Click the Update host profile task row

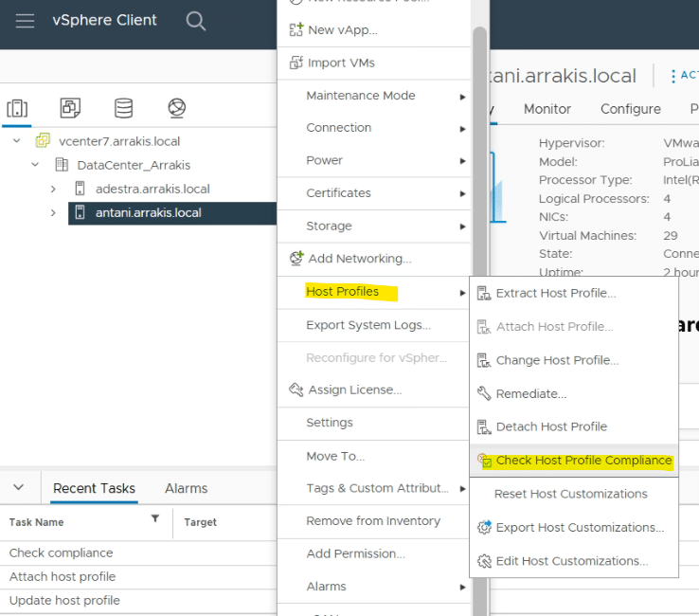[x=138, y=601]
